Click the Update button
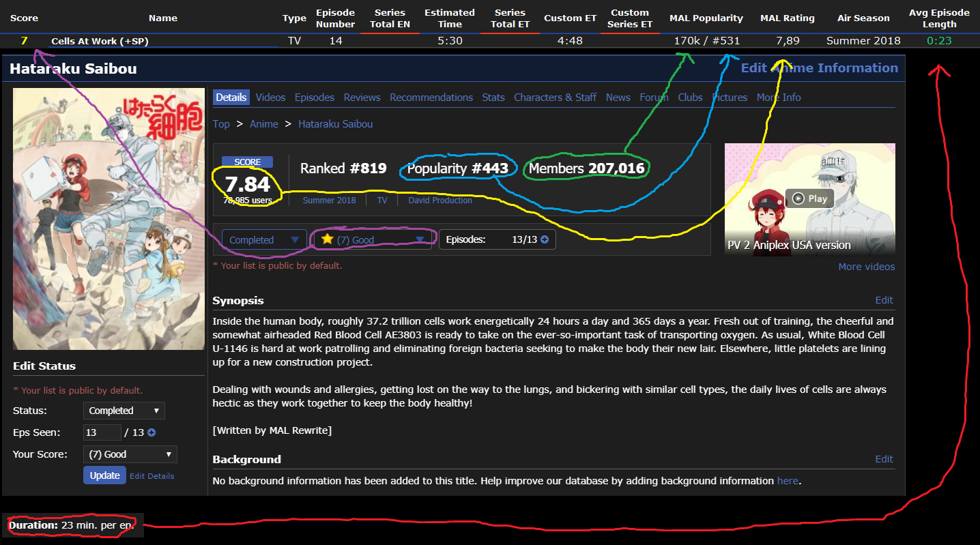The height and width of the screenshot is (545, 980). 105,475
